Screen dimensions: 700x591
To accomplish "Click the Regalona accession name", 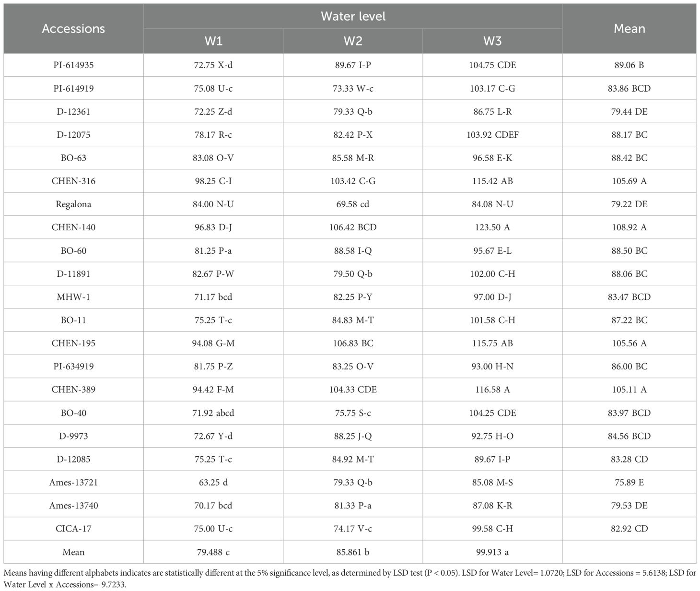I will click(73, 204).
